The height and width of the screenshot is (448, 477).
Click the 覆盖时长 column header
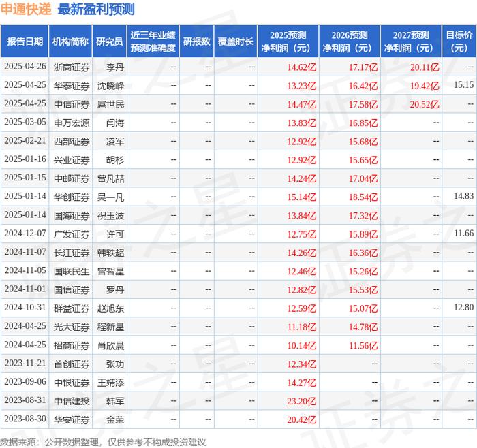[x=236, y=42]
